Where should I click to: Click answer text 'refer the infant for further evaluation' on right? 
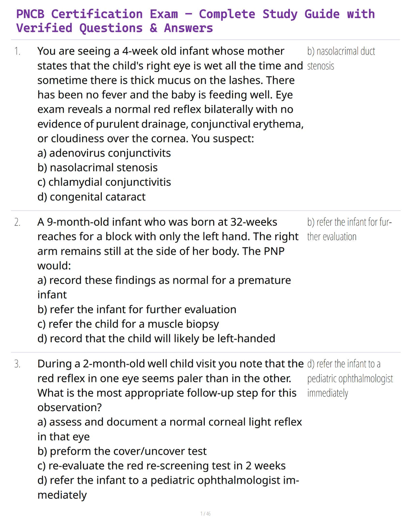349,230
